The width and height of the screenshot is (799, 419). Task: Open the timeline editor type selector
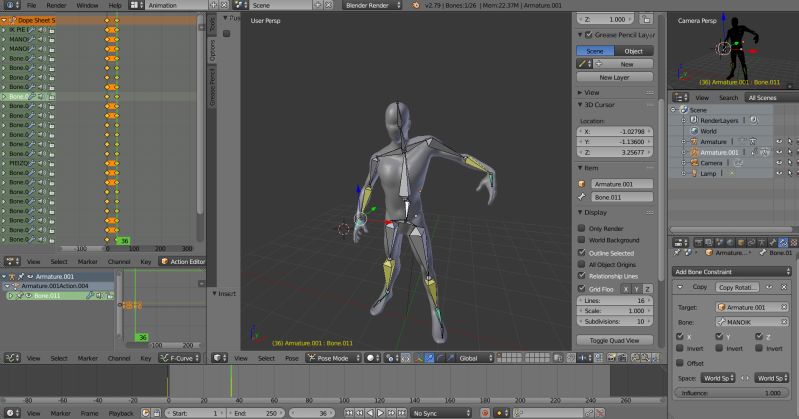coord(12,413)
